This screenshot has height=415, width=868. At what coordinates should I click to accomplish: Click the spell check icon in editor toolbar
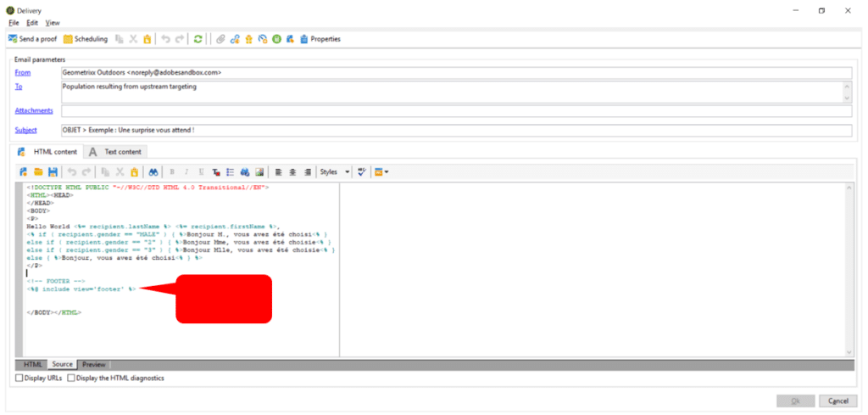(x=362, y=171)
